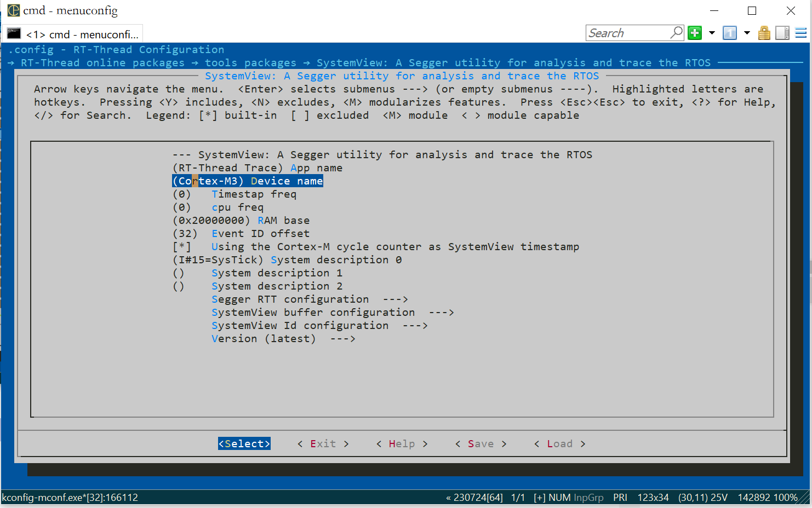Click the console icon on the tab

pos(14,34)
